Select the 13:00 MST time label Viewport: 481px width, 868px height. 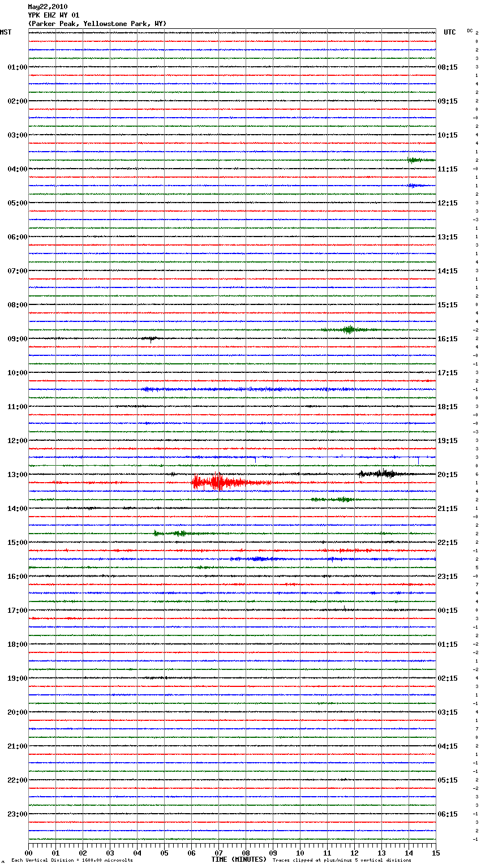pos(18,475)
